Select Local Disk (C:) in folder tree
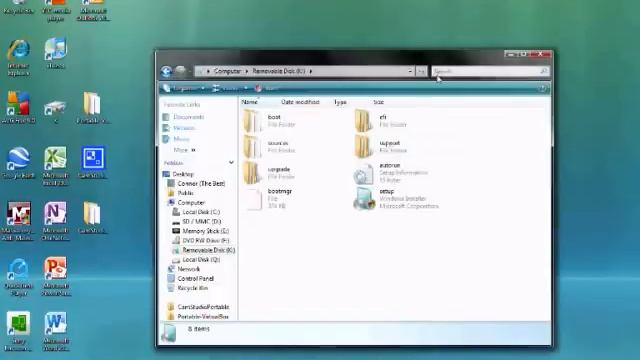The width and height of the screenshot is (640, 360). coord(196,212)
